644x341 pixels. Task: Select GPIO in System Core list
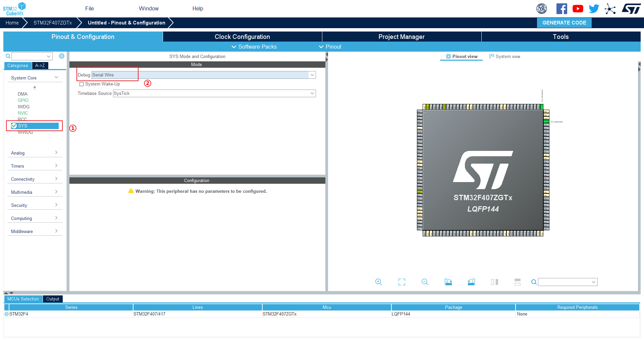23,101
